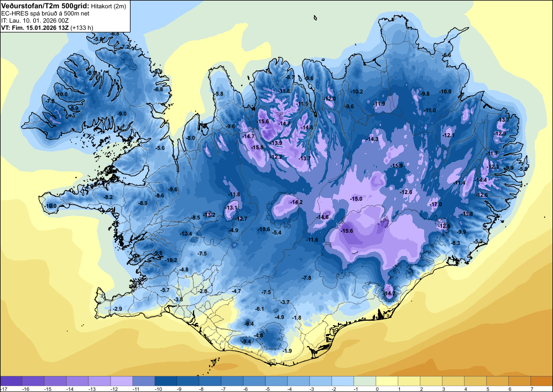Click the valid time "VT: Fim. 15.01.2026 13Z"

pyautogui.click(x=35, y=28)
